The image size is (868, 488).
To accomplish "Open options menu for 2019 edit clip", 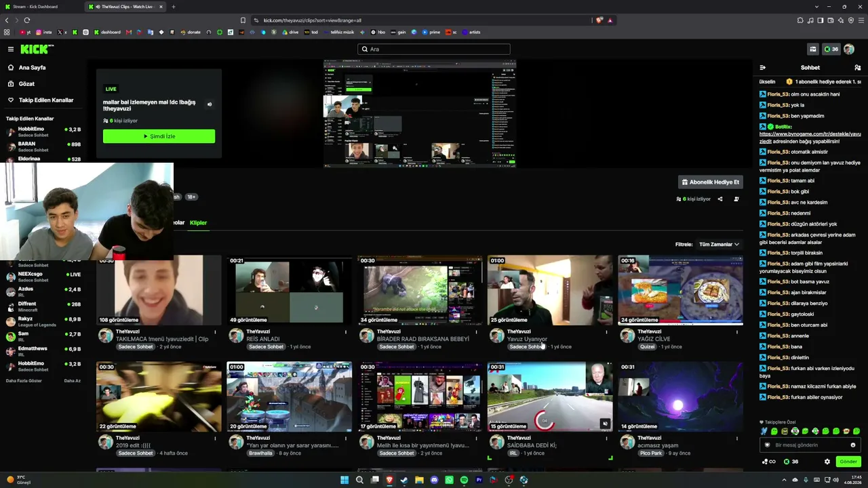I will [x=215, y=439].
